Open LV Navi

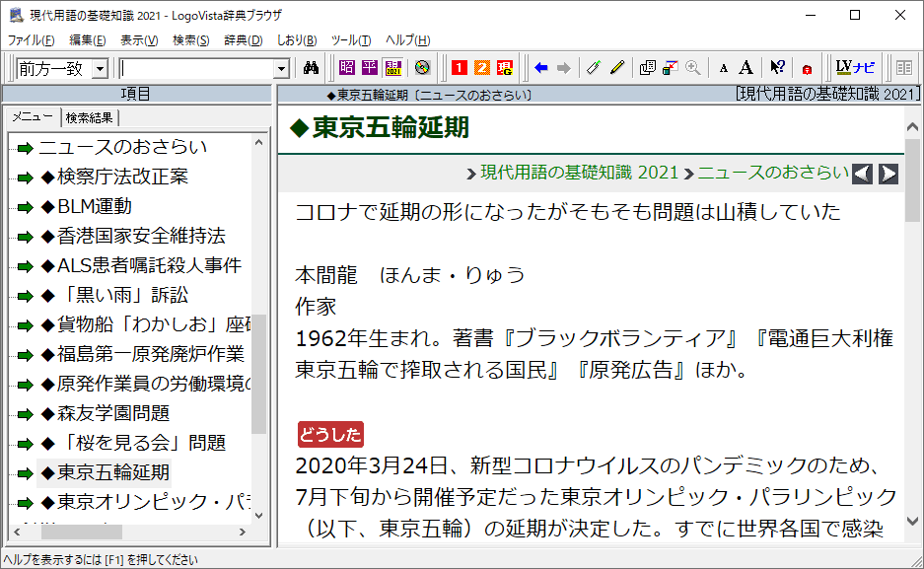point(856,68)
